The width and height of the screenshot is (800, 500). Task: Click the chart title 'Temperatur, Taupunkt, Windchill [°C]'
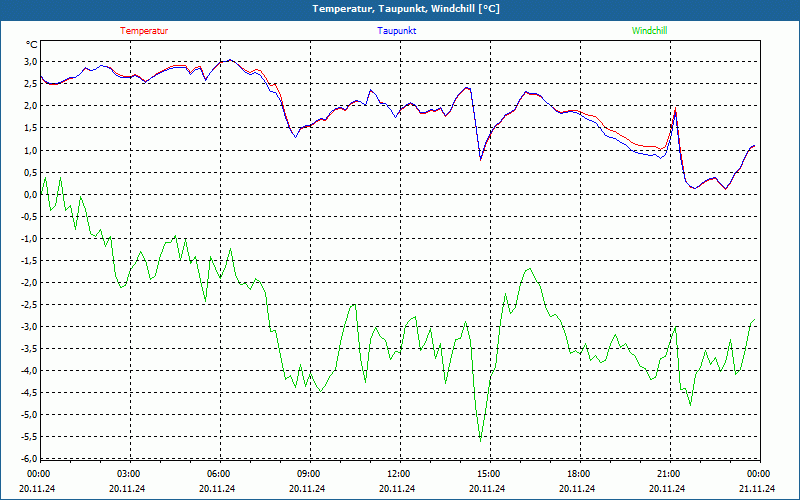point(406,9)
